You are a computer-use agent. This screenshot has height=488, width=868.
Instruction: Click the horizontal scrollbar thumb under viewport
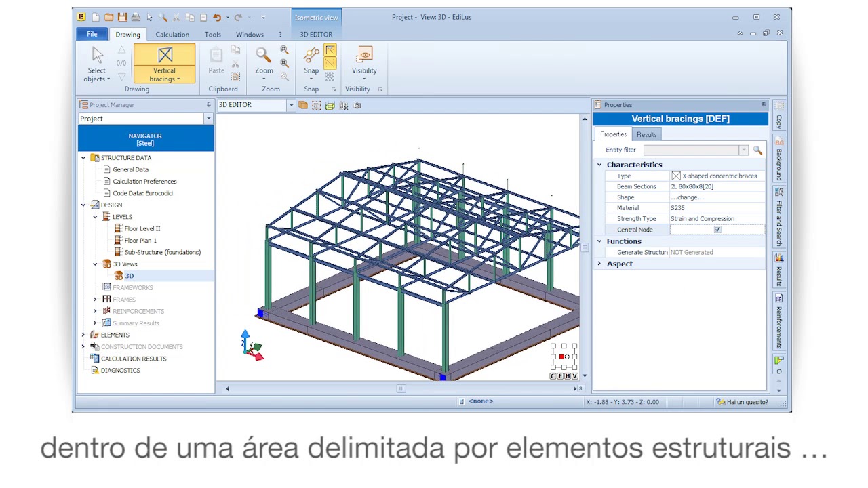401,388
